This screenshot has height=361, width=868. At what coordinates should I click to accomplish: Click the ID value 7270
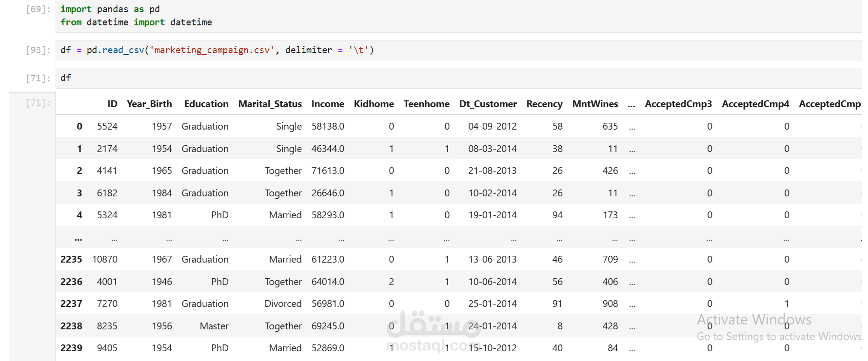pyautogui.click(x=107, y=304)
